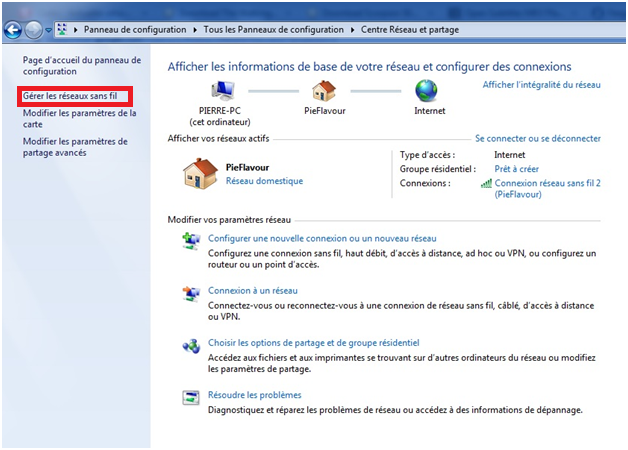Open Résoudre les problèmes link
The width and height of the screenshot is (628, 450).
pos(254,395)
